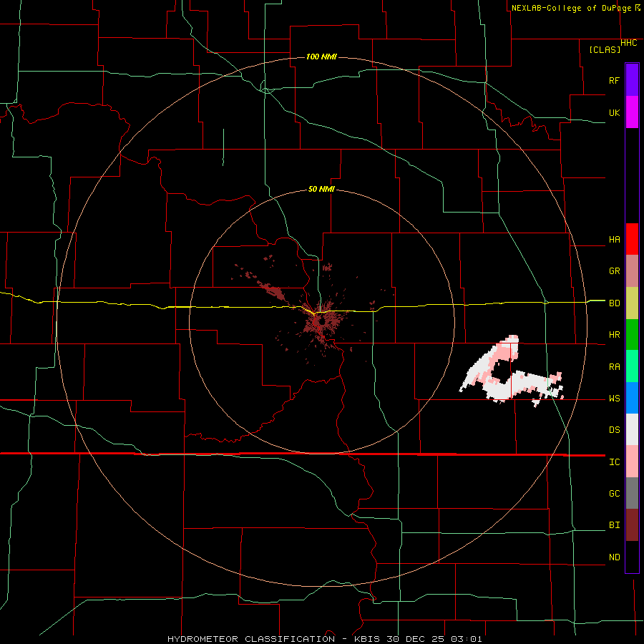644x644 pixels.
Task: Click the IC legend label
Action: point(614,462)
